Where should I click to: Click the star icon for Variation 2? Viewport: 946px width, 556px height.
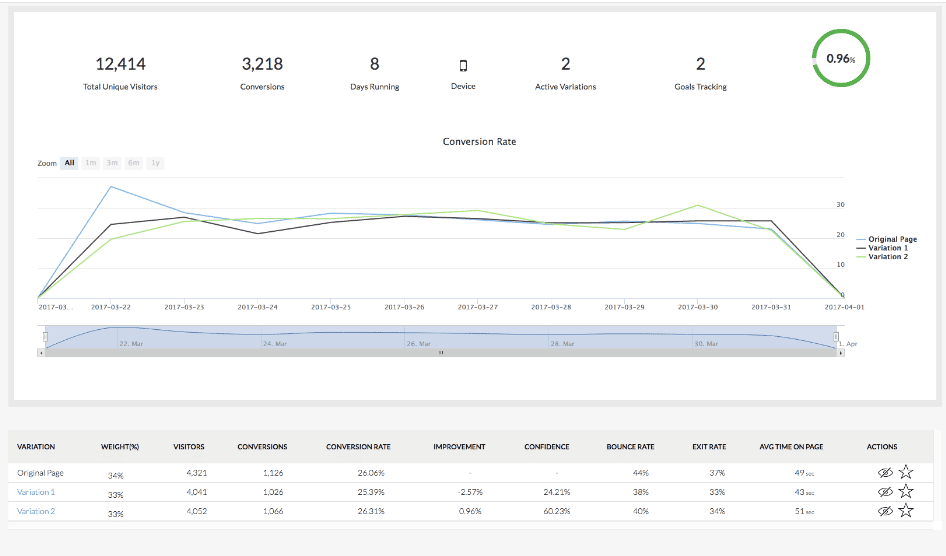(906, 510)
